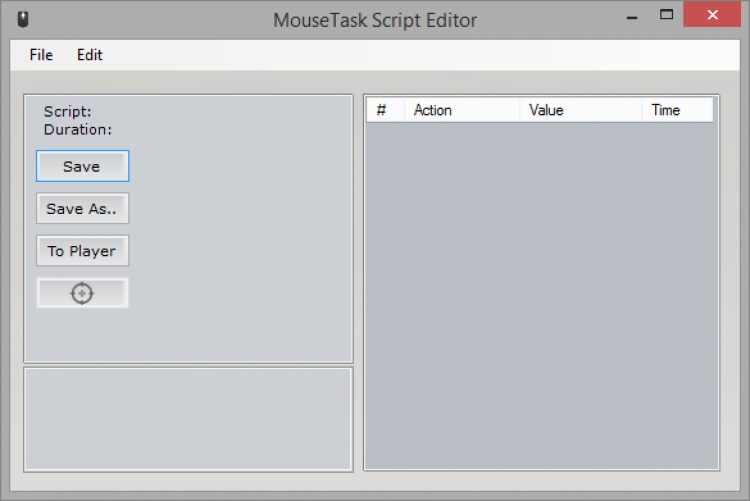
Task: Click the Duration: label
Action: [x=78, y=129]
